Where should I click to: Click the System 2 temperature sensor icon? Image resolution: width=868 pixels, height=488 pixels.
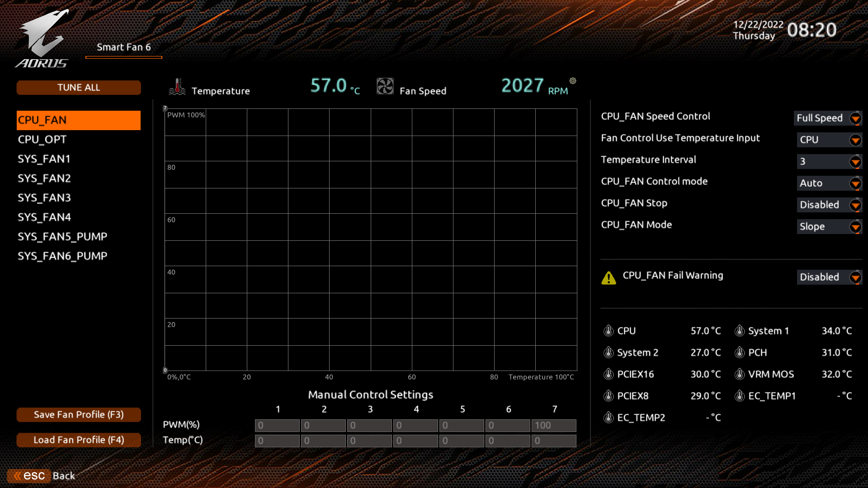609,352
